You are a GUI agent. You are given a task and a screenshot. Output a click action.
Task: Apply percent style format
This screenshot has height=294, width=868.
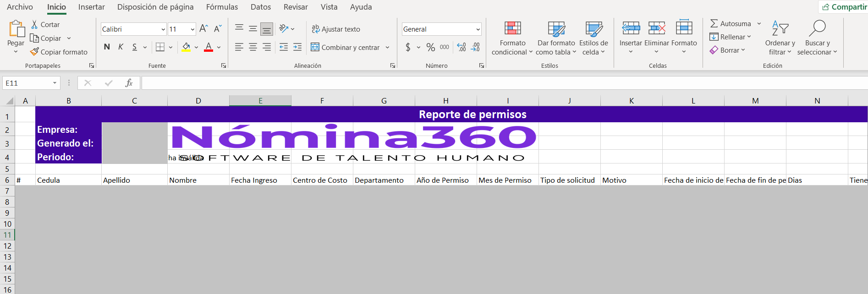click(431, 47)
